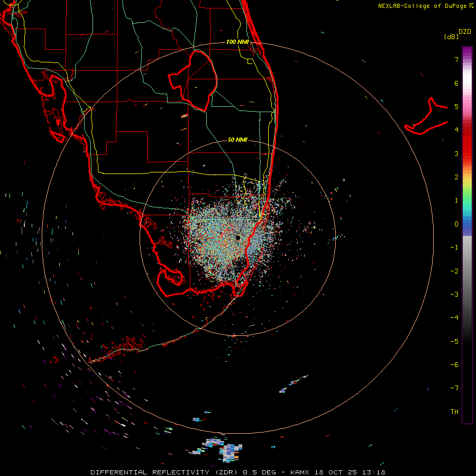Click the "2" value on the color scale
Viewport: 476px width, 476px height.
[456, 177]
